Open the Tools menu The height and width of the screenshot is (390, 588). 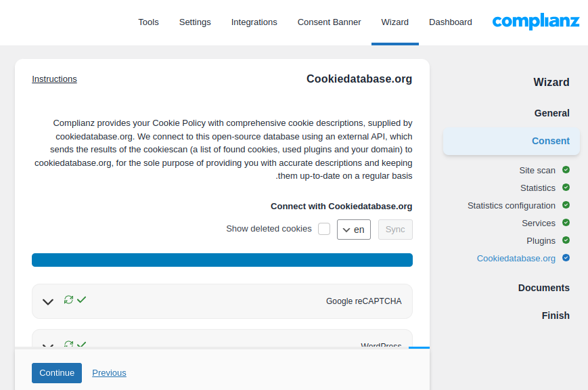click(x=148, y=22)
